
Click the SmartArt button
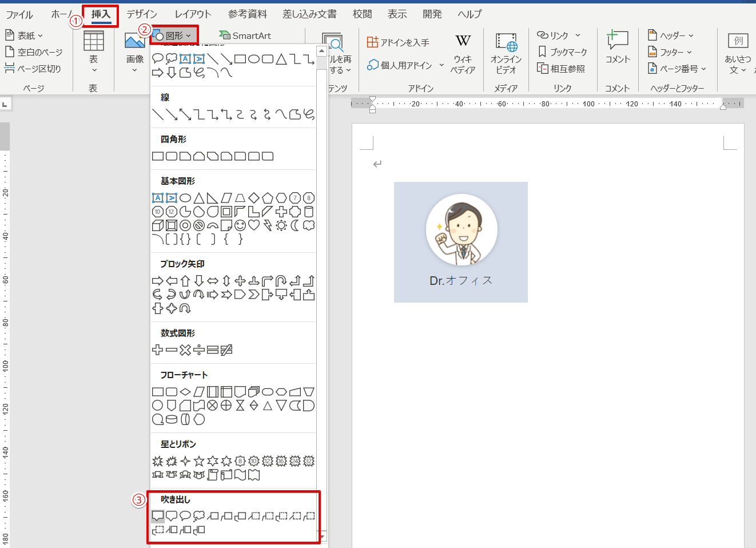pos(245,35)
